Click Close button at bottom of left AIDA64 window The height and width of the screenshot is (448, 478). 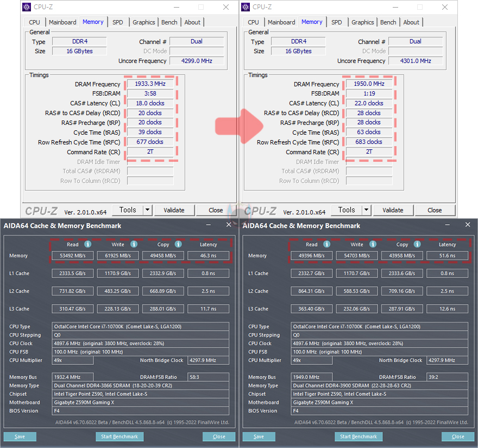[219, 437]
